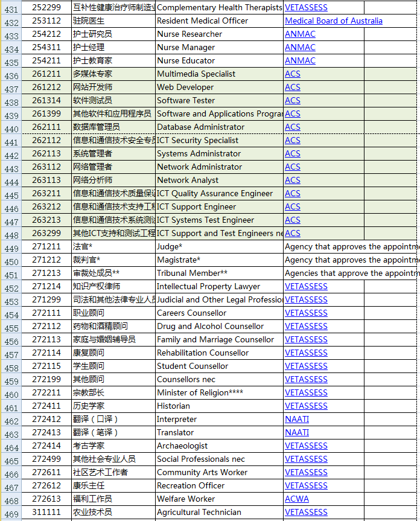Image resolution: width=420 pixels, height=521 pixels.
Task: Open VETASSESS link for Rehabilitation Counsellor
Action: (306, 353)
